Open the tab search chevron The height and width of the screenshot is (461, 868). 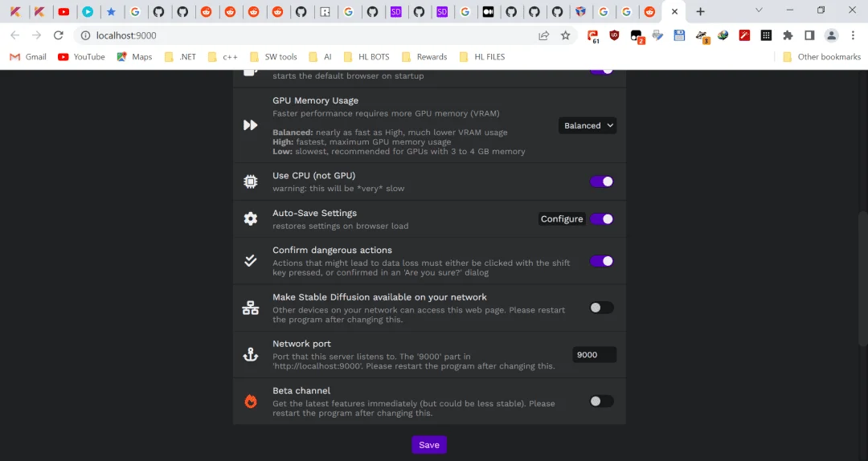pos(759,10)
